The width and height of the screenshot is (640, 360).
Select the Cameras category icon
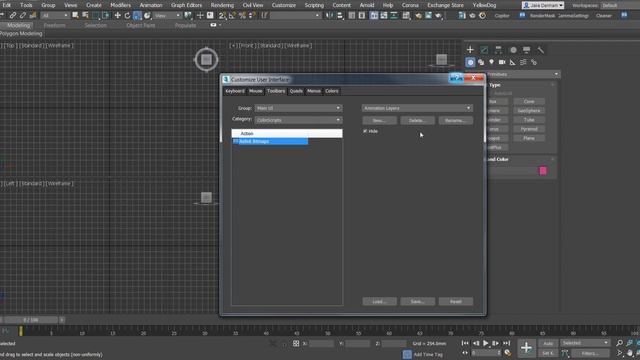tap(502, 62)
